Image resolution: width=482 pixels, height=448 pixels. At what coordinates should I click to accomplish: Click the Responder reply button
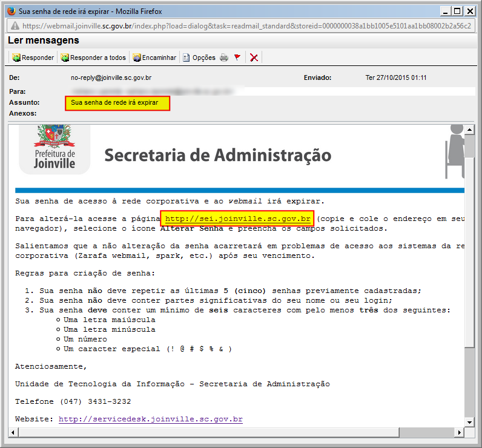point(33,58)
